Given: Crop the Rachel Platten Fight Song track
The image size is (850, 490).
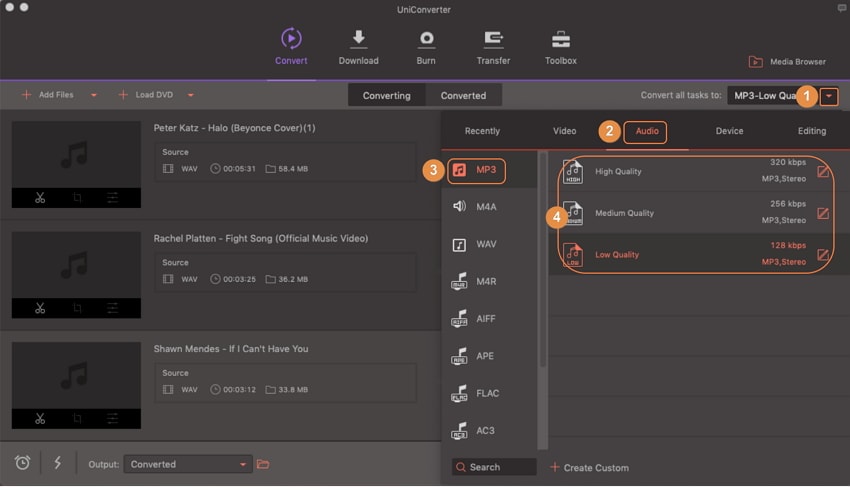Looking at the screenshot, I should (x=77, y=308).
